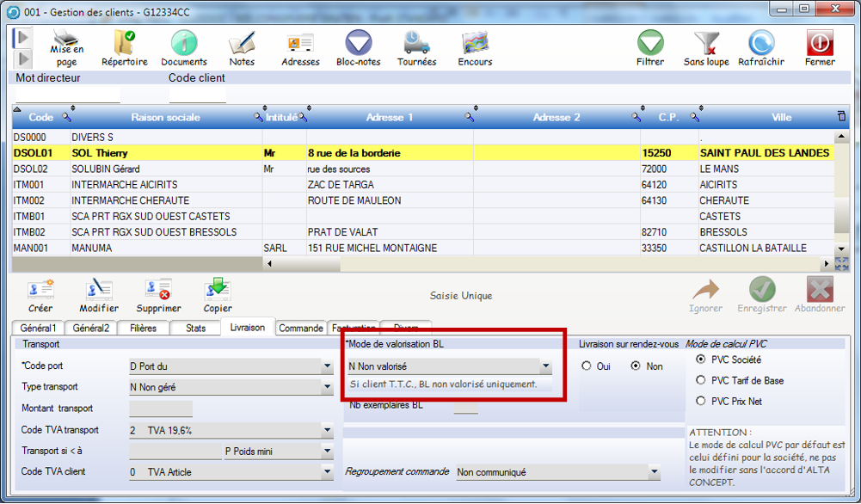Image resolution: width=861 pixels, height=504 pixels.
Task: Expand the Regroupement commande combo box
Action: pyautogui.click(x=654, y=472)
